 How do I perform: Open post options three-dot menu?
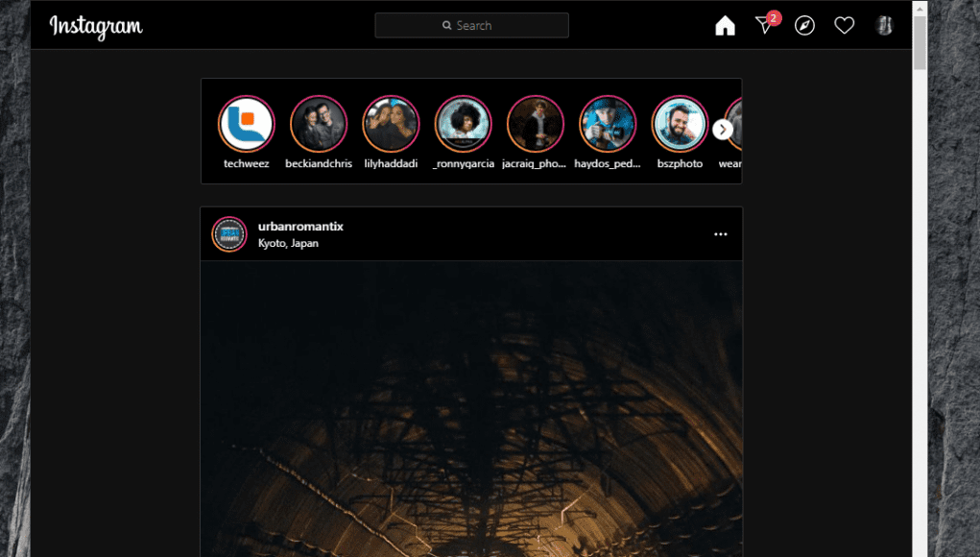pyautogui.click(x=721, y=233)
